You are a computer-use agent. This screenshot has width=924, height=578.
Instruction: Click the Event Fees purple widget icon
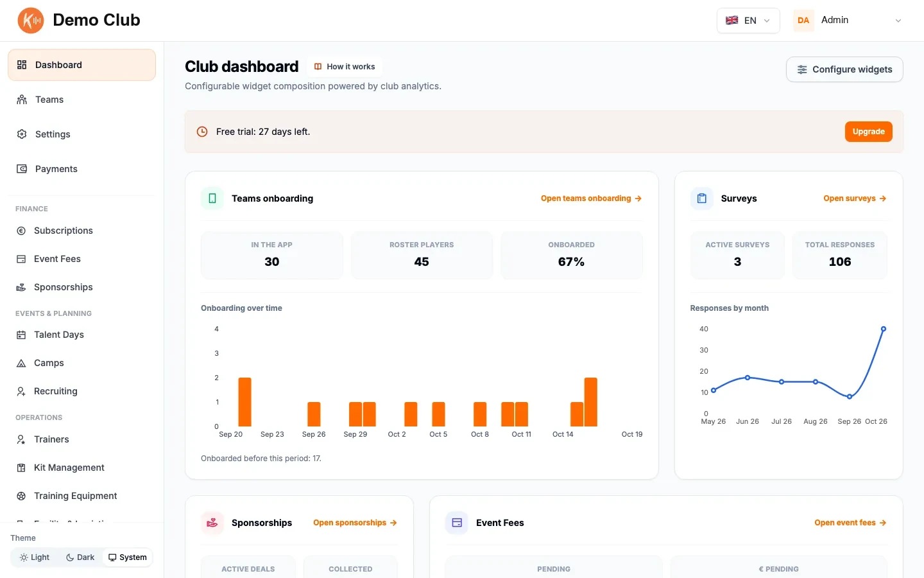pyautogui.click(x=457, y=523)
